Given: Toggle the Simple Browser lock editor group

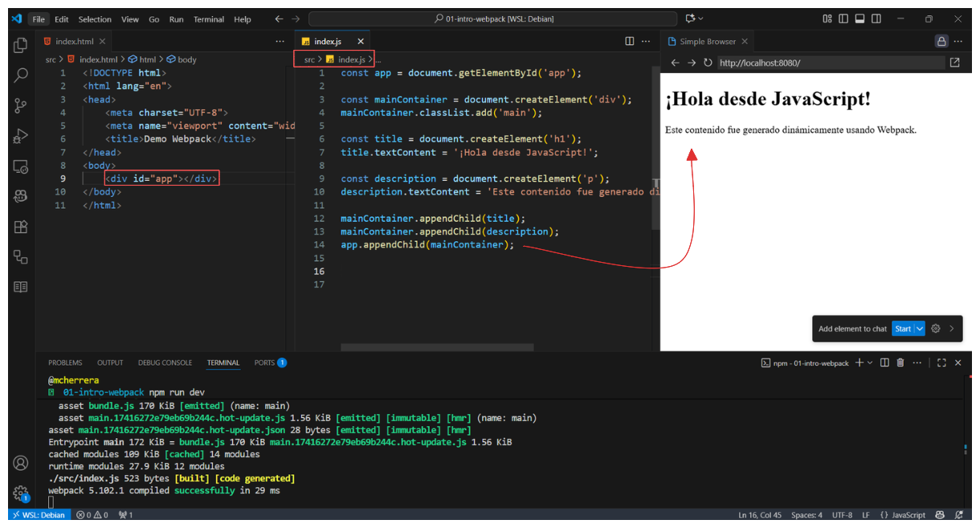Looking at the screenshot, I should [941, 41].
